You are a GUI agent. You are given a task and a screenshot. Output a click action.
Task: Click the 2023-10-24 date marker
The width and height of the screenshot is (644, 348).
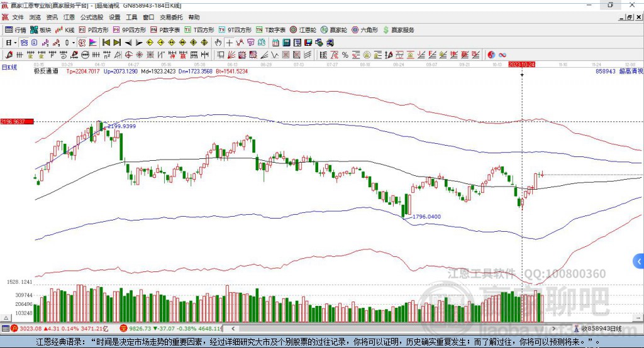521,65
